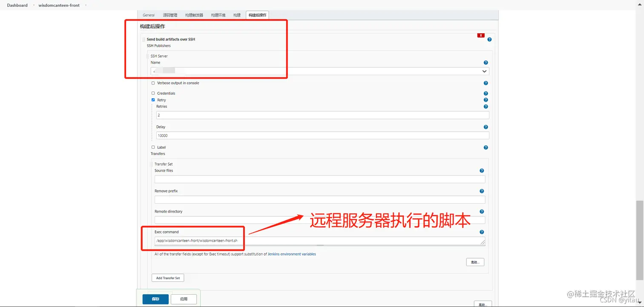
Task: Click the Retries input field
Action: pos(323,115)
